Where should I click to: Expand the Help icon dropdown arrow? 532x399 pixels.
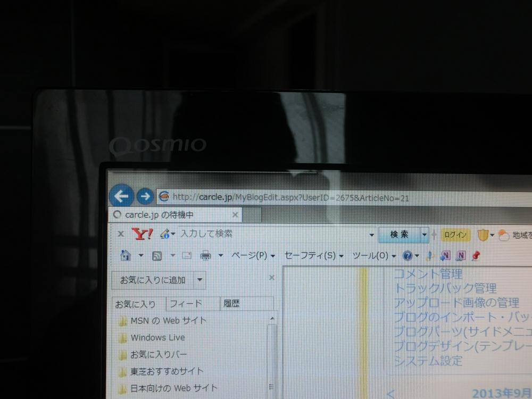pos(417,256)
